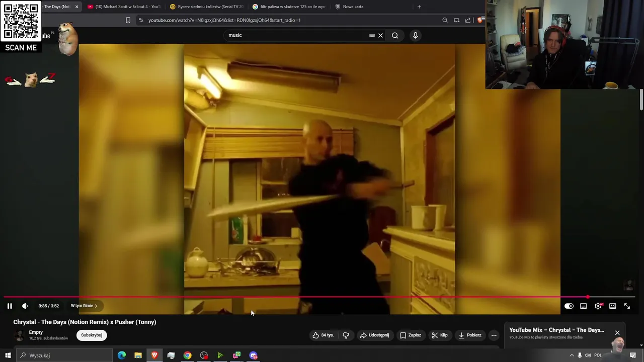Click the 3:35 / 3:52 time display

click(x=49, y=306)
